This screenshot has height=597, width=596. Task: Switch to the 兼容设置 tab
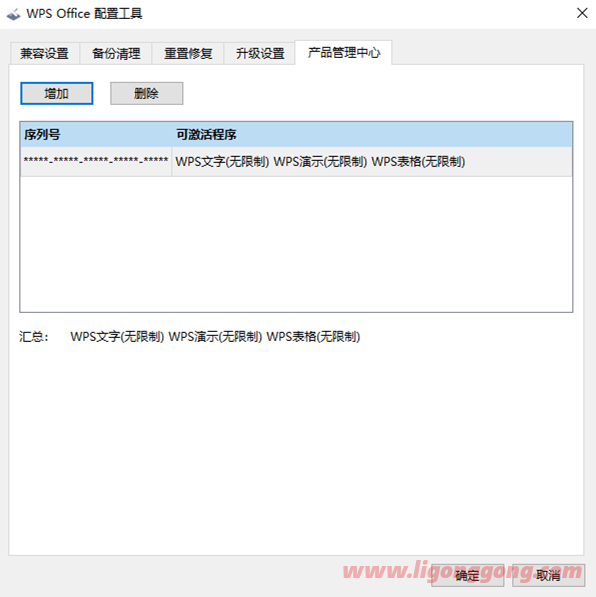tap(45, 53)
